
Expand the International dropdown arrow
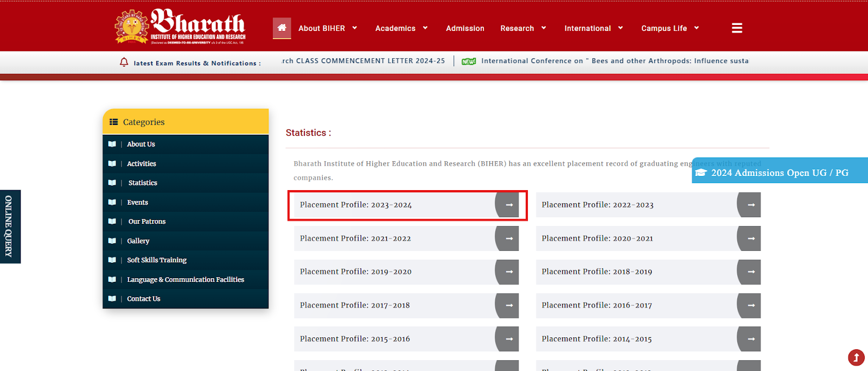tap(621, 28)
